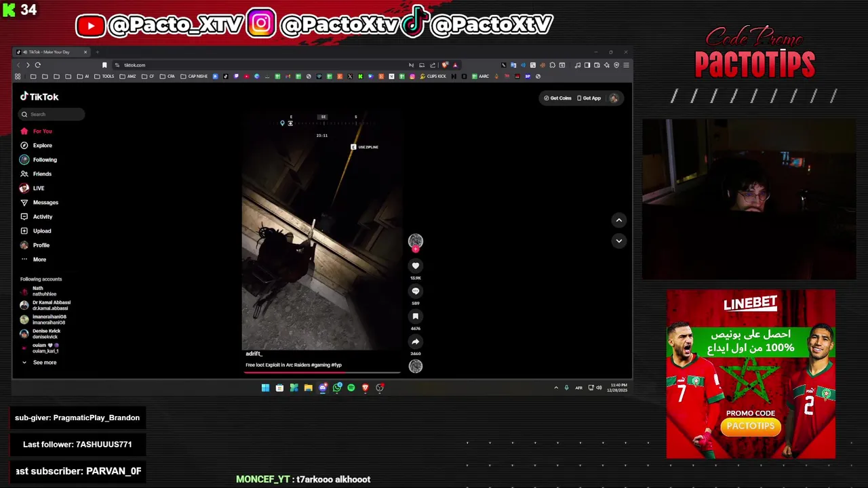The width and height of the screenshot is (868, 488).
Task: Open the comments on the video
Action: [416, 291]
